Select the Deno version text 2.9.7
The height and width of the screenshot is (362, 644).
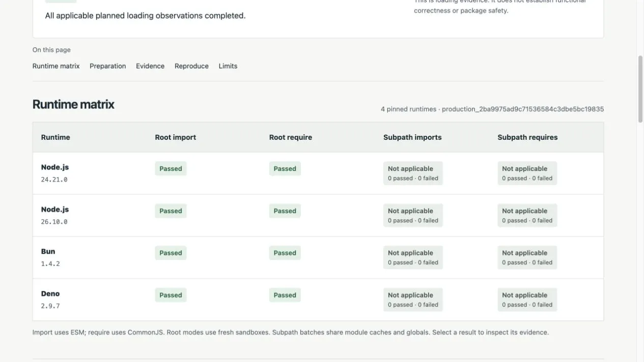[x=50, y=306]
